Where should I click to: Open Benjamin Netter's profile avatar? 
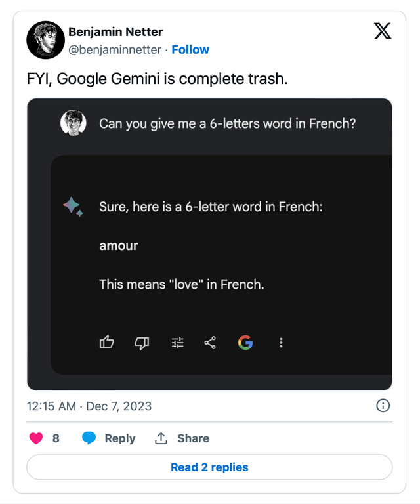click(x=45, y=40)
